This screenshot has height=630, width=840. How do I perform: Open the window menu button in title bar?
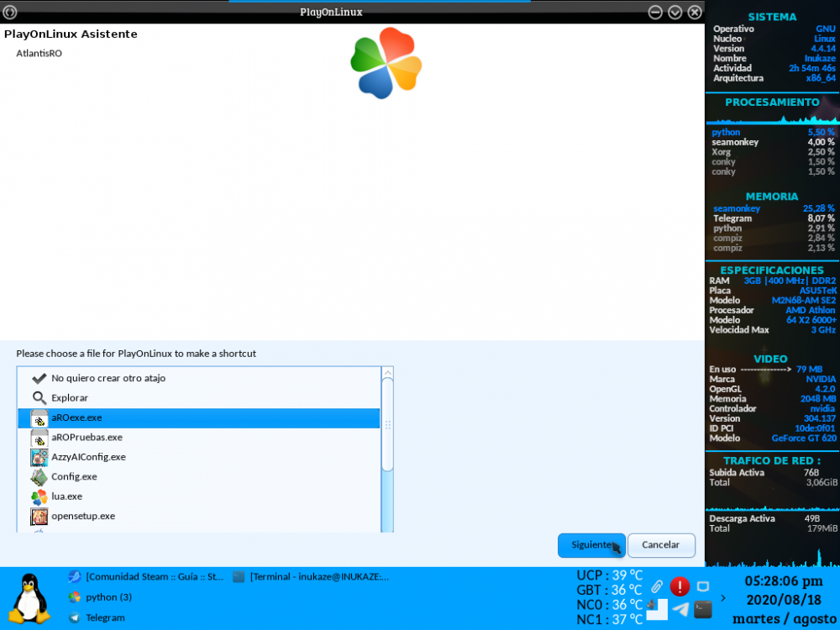click(9, 12)
